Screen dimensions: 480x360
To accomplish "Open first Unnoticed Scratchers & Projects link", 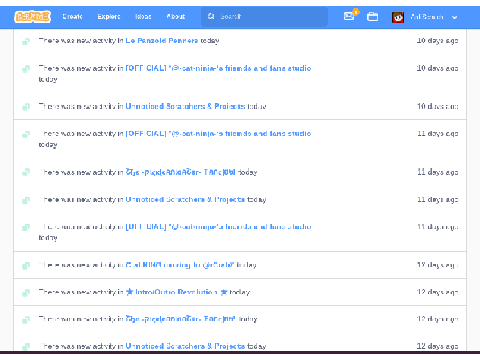I will (185, 106).
